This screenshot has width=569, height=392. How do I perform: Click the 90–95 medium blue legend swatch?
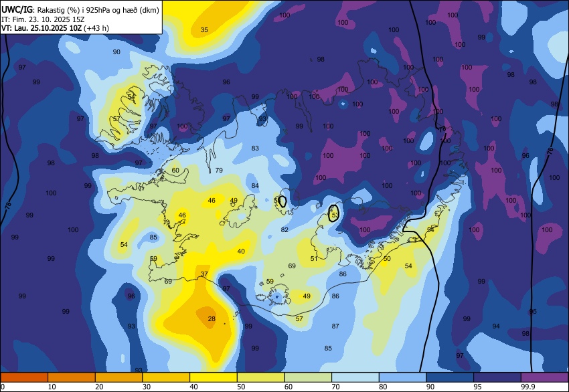pyautogui.click(x=450, y=377)
